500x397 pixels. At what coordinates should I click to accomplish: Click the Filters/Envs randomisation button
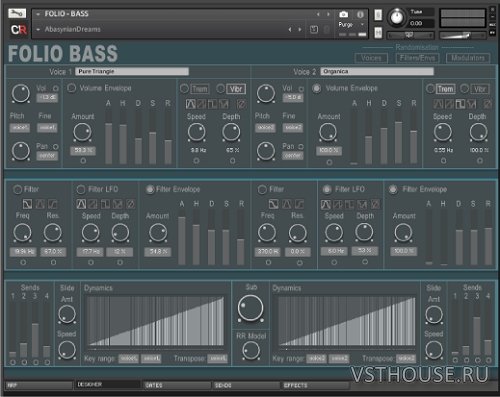tap(417, 58)
